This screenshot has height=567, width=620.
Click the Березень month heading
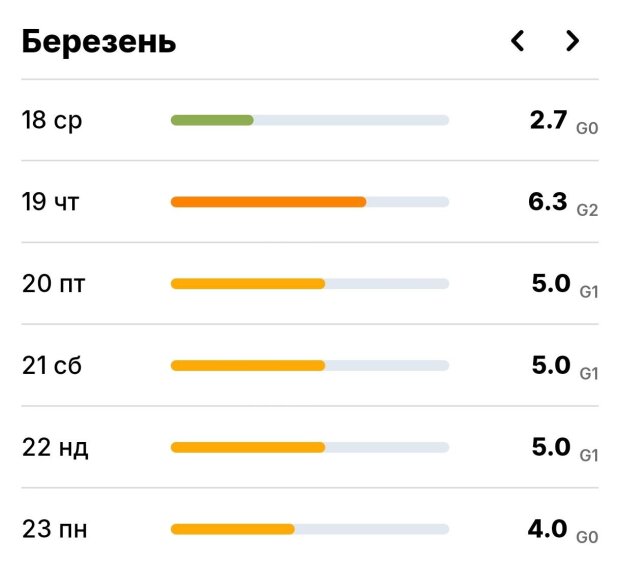(99, 42)
